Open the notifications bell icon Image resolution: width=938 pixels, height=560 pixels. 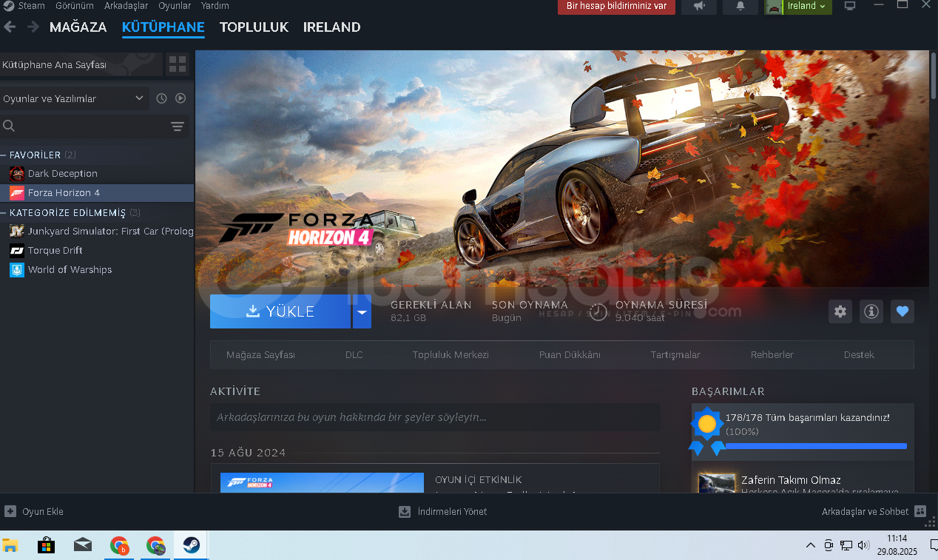740,6
